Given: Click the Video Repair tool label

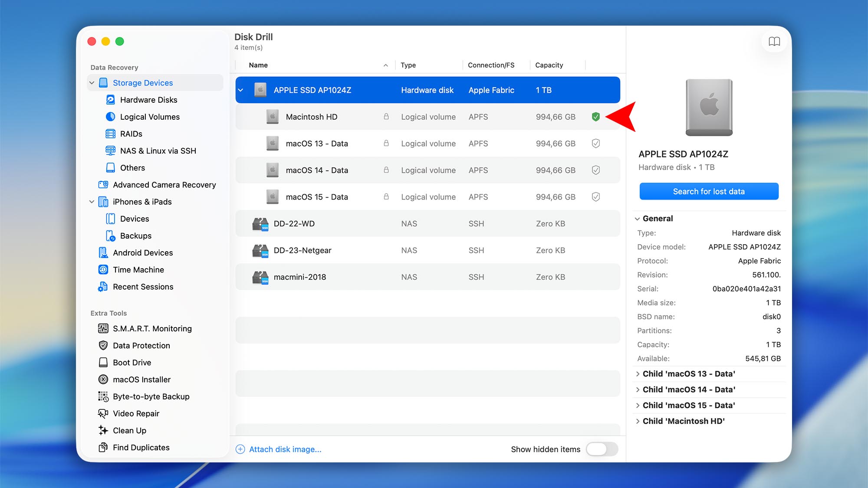Looking at the screenshot, I should coord(136,413).
